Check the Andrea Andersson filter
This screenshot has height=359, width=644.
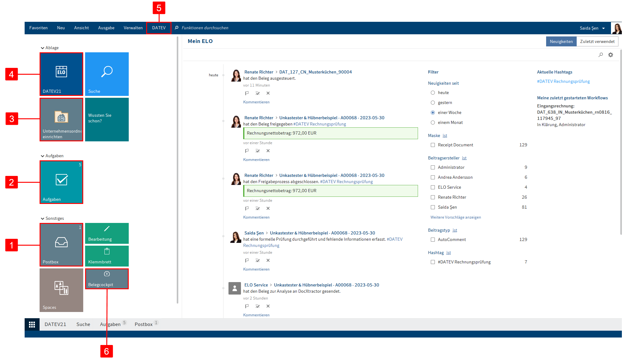point(433,177)
